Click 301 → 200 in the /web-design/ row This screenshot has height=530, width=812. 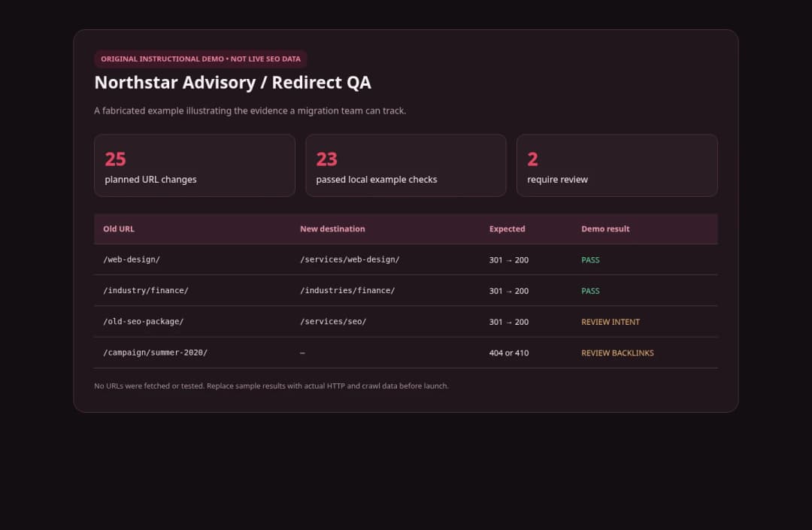(508, 260)
